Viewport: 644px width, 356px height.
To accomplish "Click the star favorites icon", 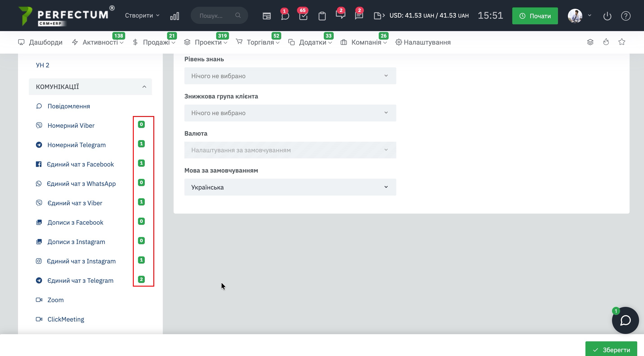I will click(622, 42).
